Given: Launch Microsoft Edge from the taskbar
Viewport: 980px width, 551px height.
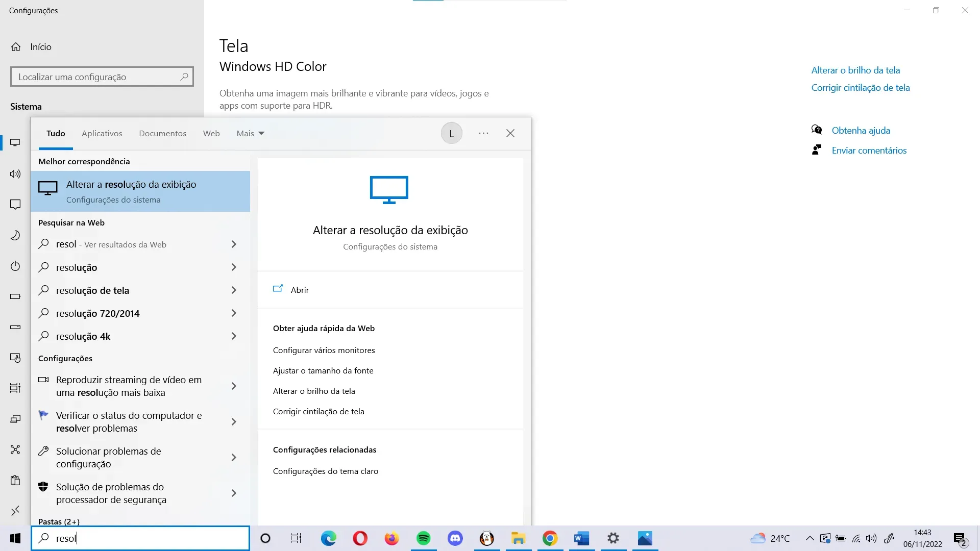Looking at the screenshot, I should point(329,538).
